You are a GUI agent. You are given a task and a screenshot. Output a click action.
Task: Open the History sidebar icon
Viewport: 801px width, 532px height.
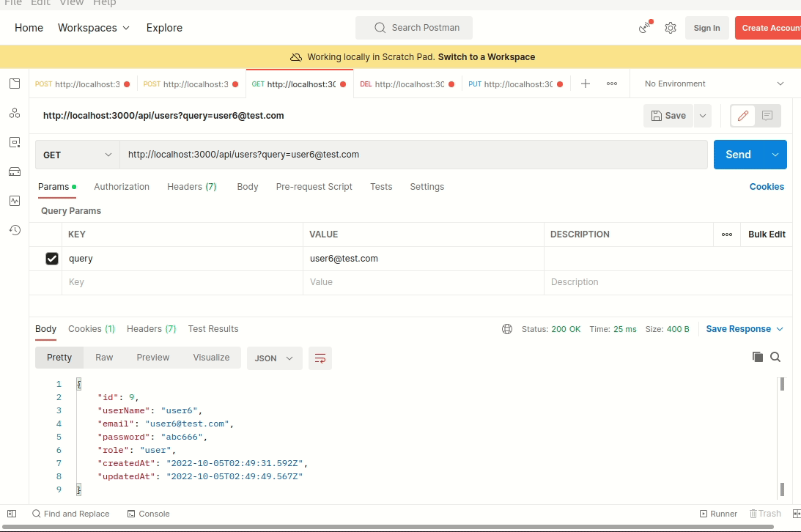tap(15, 230)
